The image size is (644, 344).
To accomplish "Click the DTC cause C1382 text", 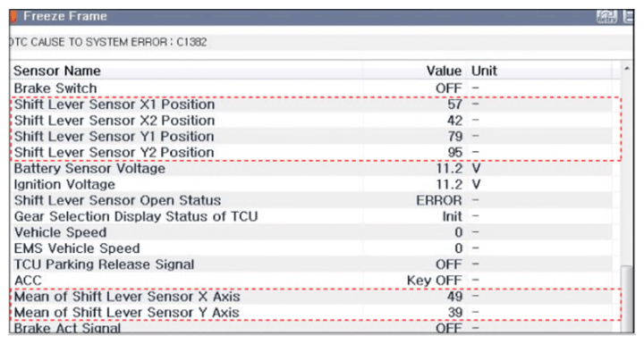I will pyautogui.click(x=108, y=42).
